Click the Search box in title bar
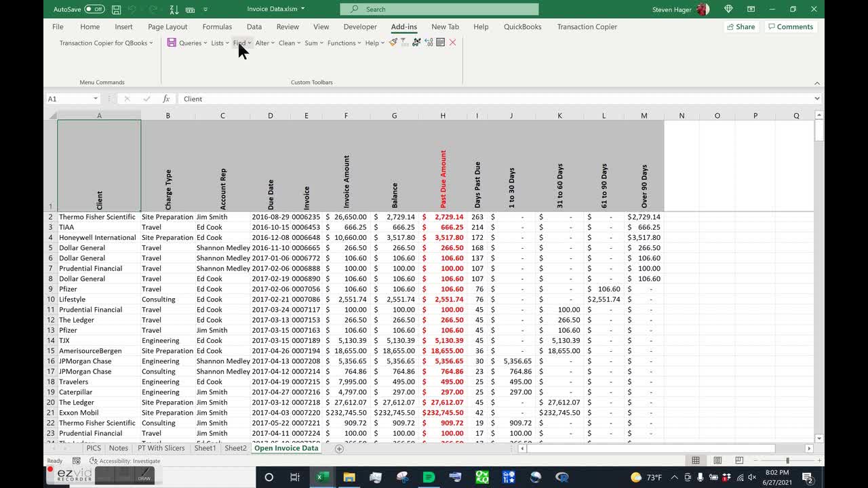This screenshot has height=488, width=868. pos(439,9)
